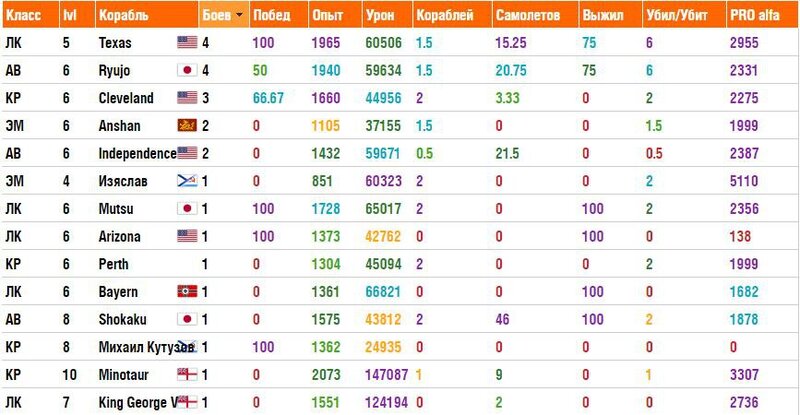Select the Mutsu ship name
800x415 pixels.
116,208
